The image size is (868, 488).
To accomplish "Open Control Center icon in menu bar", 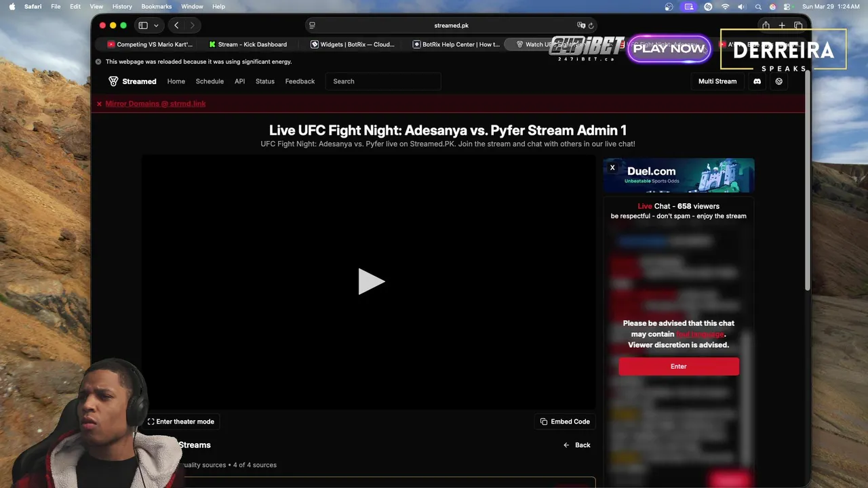I will (x=789, y=6).
